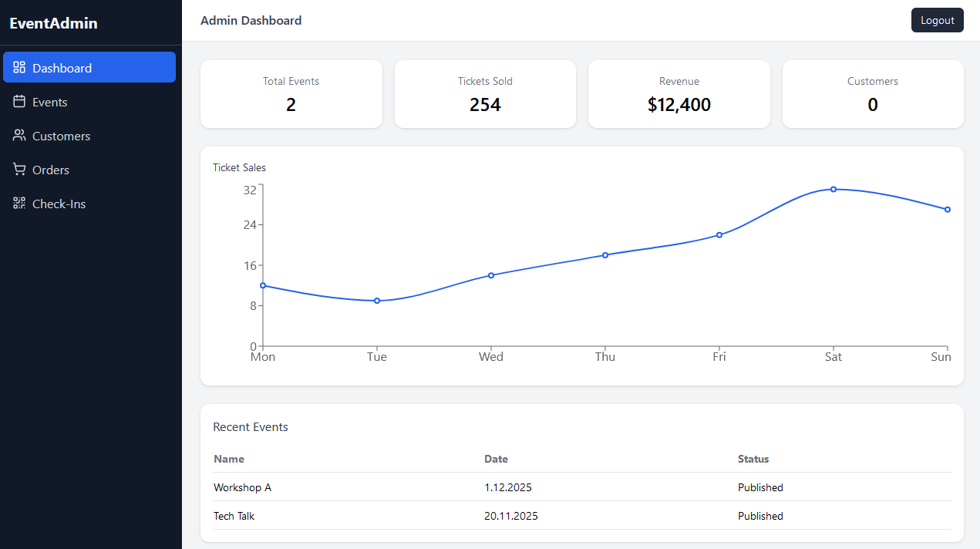Open the Events menu item
Image resolution: width=980 pixels, height=549 pixels.
[49, 102]
